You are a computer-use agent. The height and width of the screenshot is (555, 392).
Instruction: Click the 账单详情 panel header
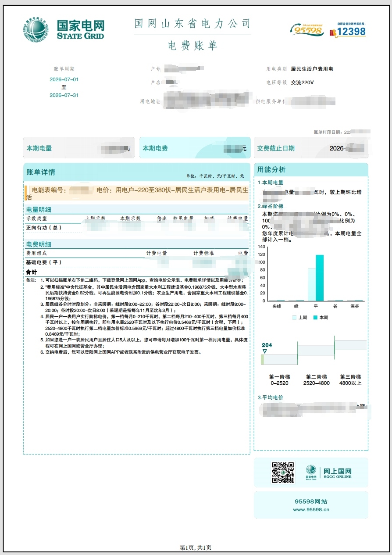point(137,172)
